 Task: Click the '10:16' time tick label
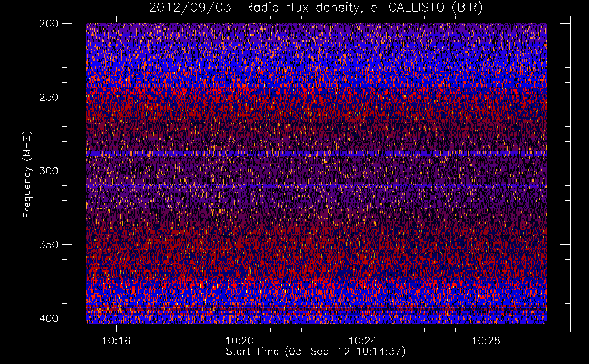(116, 341)
